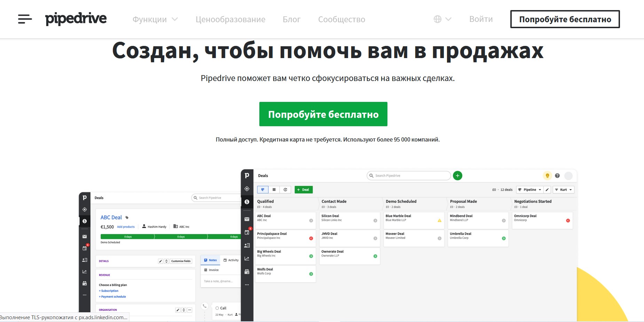The width and height of the screenshot is (644, 322).
Task: Click the forecast view icon beside green Deal button
Action: (285, 190)
